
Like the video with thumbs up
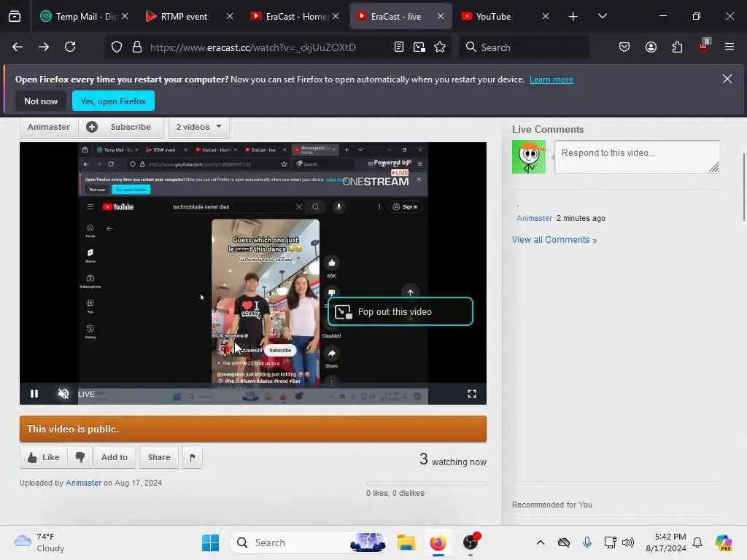pyautogui.click(x=43, y=457)
